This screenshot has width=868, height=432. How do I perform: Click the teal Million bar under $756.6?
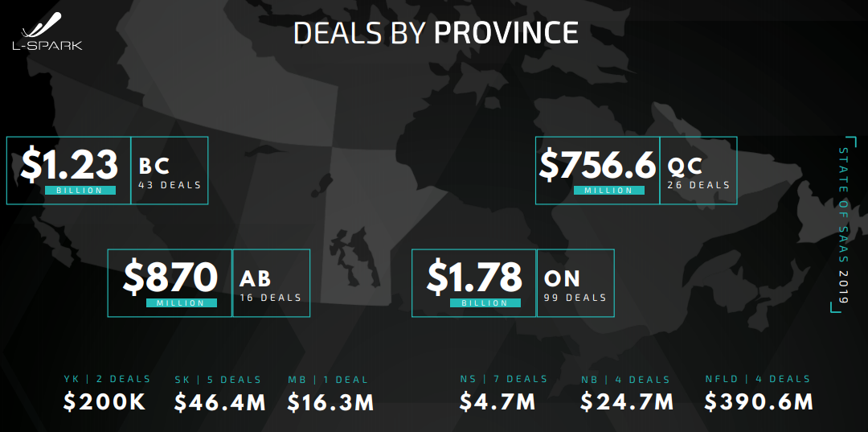[x=609, y=190]
